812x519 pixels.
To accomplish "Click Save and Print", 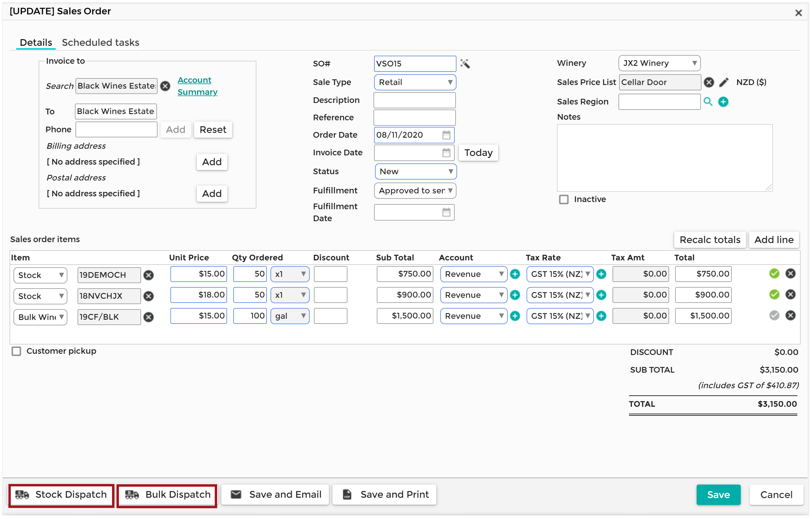I will 384,494.
